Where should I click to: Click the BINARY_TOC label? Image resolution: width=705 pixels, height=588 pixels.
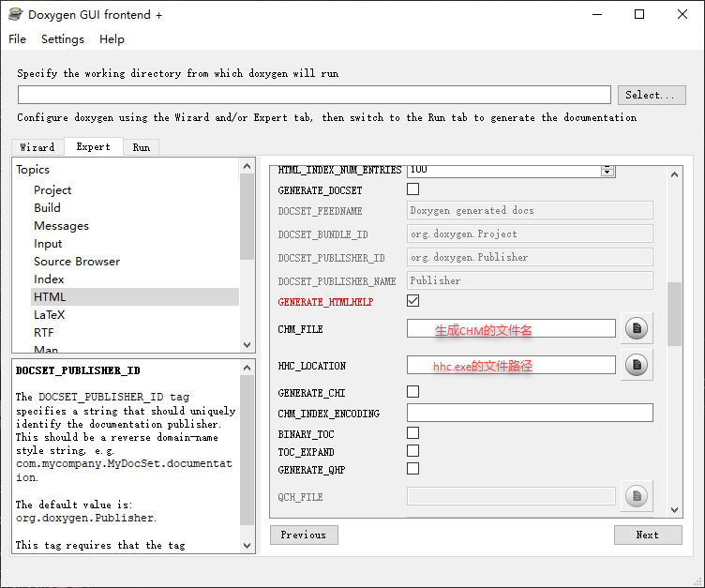point(306,434)
